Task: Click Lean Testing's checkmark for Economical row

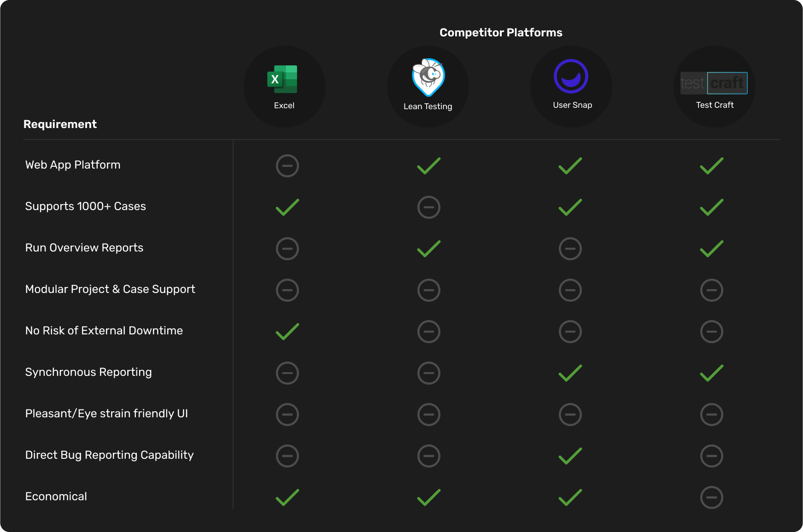Action: 428,497
